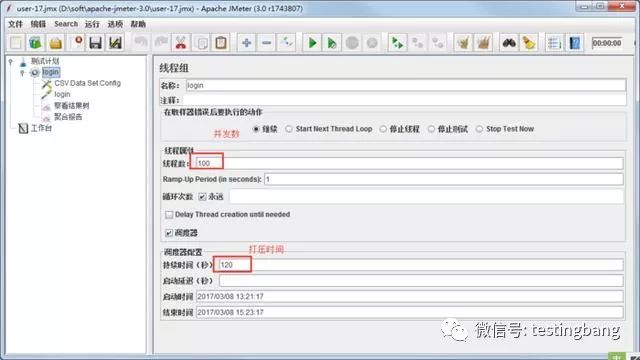Collapse all nodes with minus icon

(x=267, y=43)
